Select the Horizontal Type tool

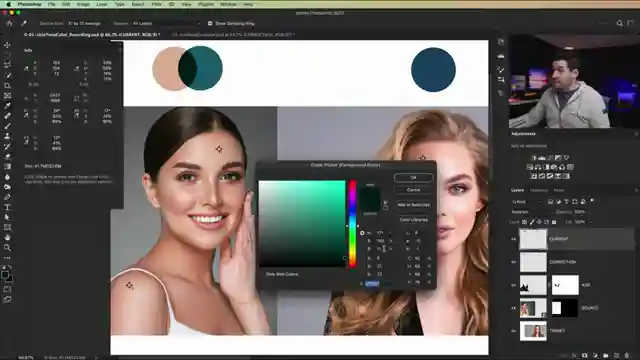coord(7,207)
